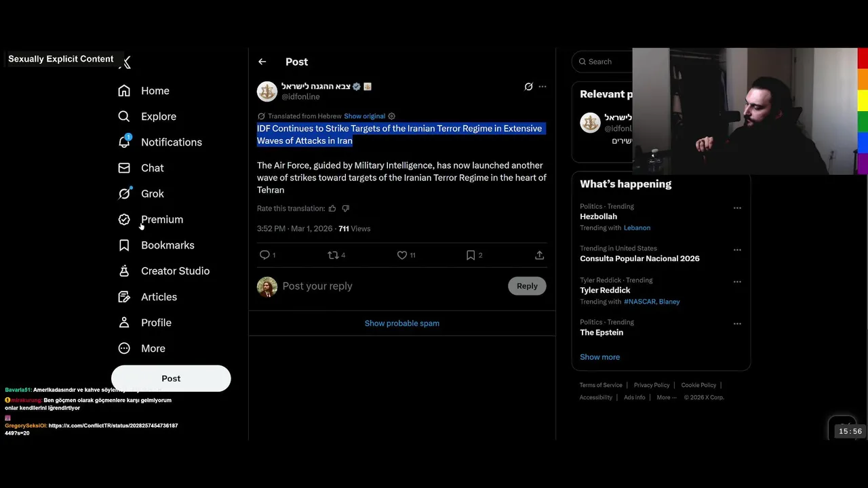The width and height of the screenshot is (868, 488).
Task: Open Chat from sidebar
Action: [141, 168]
